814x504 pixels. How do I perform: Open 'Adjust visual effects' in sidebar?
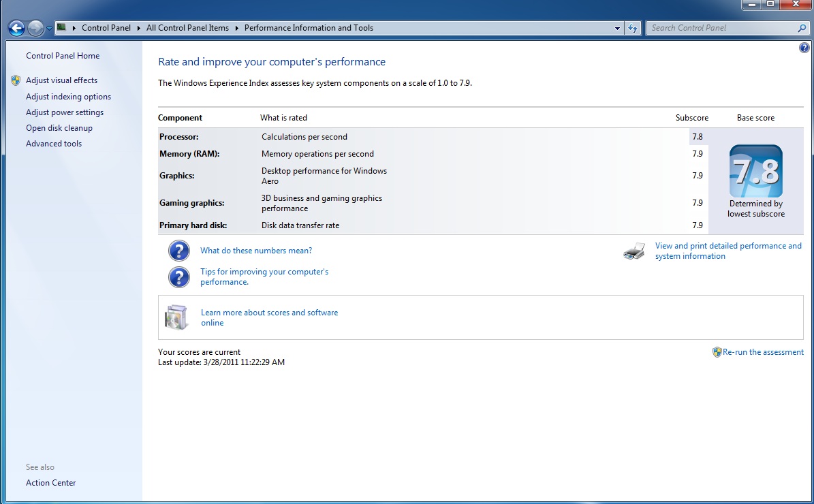61,80
